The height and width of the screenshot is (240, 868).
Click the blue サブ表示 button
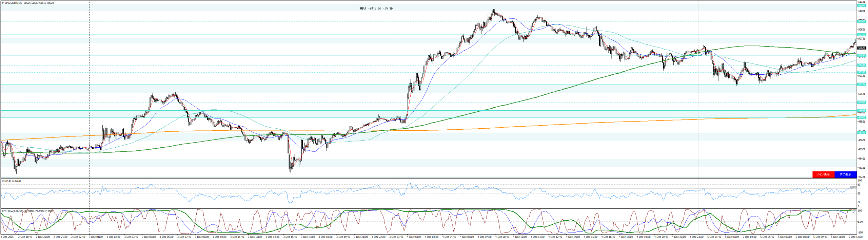pos(845,174)
